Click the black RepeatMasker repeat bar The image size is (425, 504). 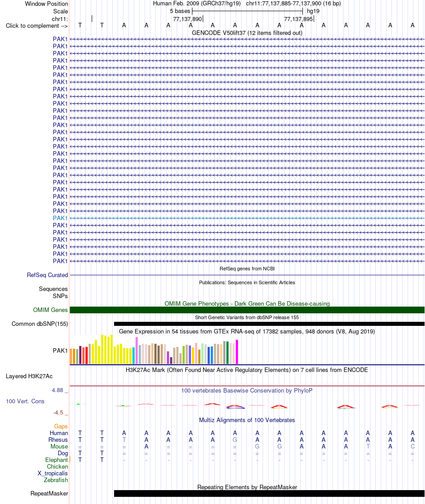[x=269, y=493]
